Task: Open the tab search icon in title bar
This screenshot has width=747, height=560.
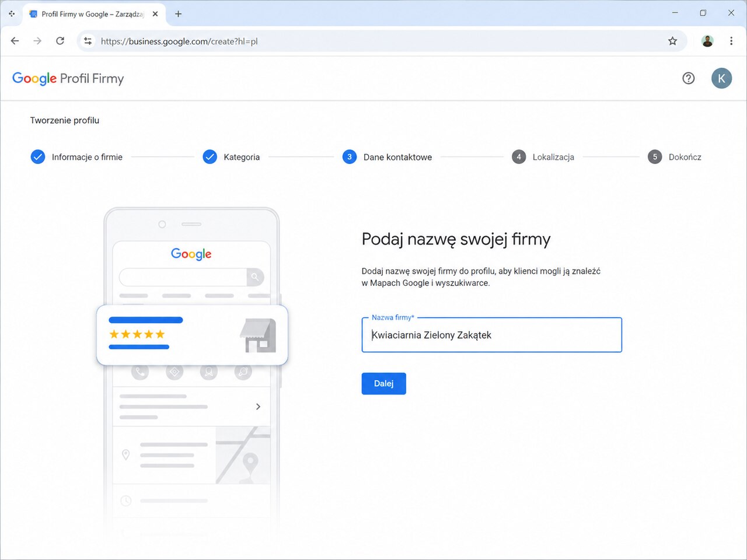Action: point(12,13)
